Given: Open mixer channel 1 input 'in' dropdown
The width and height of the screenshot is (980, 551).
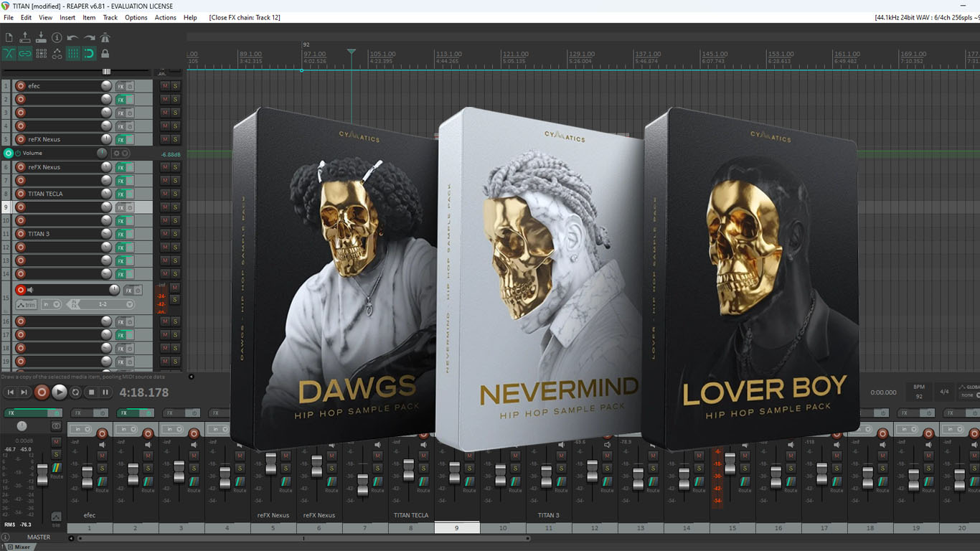Looking at the screenshot, I should [80, 429].
